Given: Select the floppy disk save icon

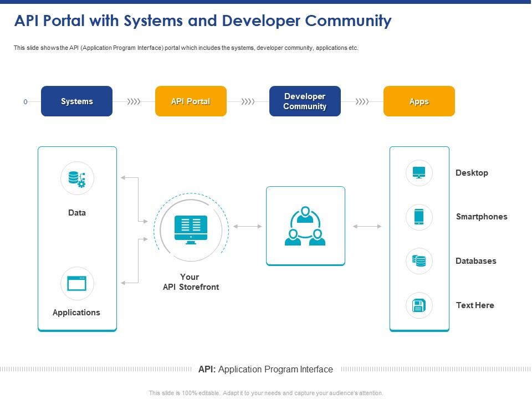Looking at the screenshot, I should pos(419,305).
